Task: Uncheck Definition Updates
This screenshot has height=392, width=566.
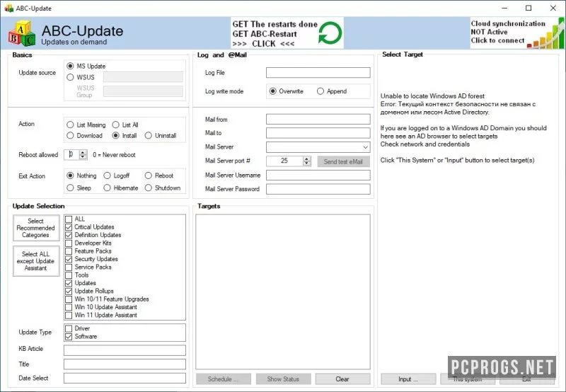Action: click(69, 235)
